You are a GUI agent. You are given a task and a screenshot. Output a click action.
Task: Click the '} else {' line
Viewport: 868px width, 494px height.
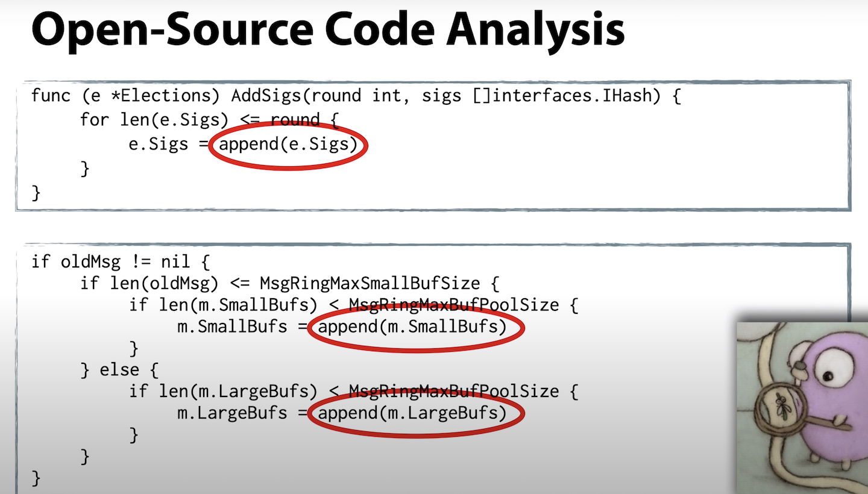(x=119, y=369)
